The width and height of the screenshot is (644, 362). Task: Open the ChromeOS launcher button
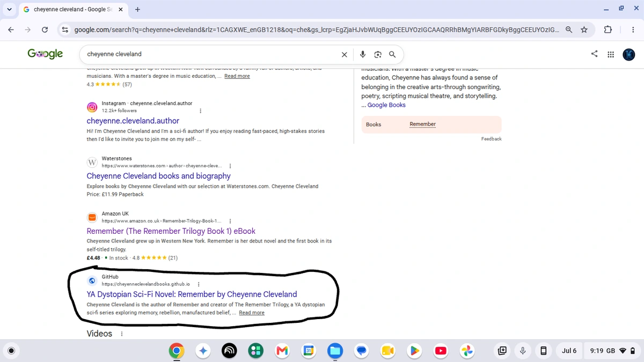tap(12, 351)
